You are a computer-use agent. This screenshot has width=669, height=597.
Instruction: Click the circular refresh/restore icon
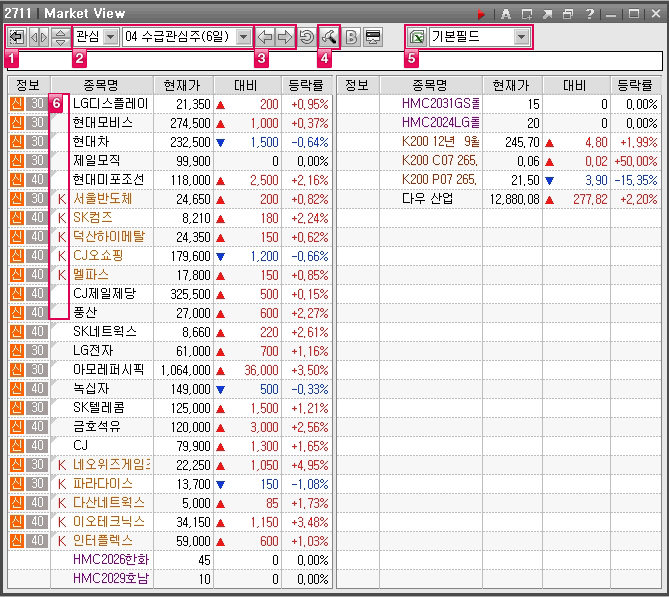tap(307, 37)
